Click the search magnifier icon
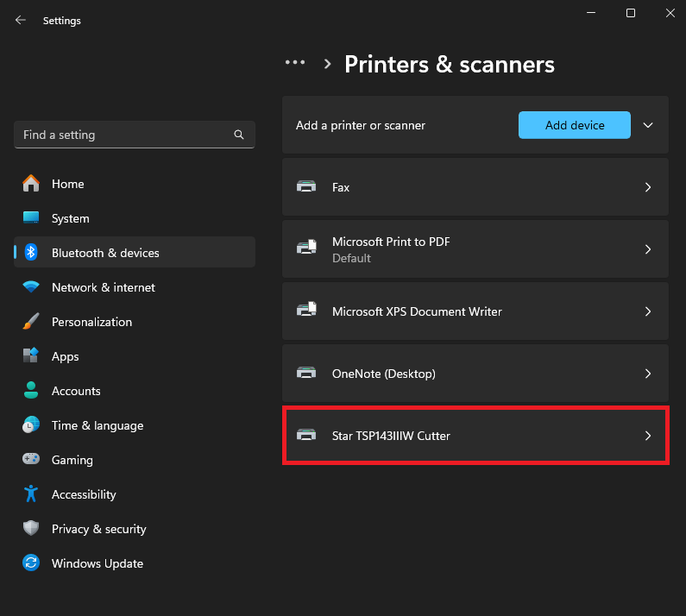Viewport: 686px width, 616px height. pos(239,135)
